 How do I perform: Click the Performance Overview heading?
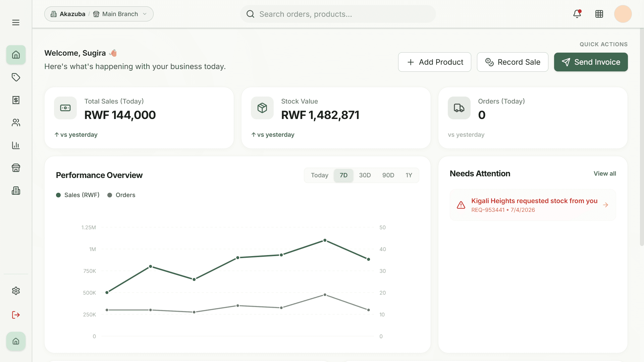coord(99,175)
